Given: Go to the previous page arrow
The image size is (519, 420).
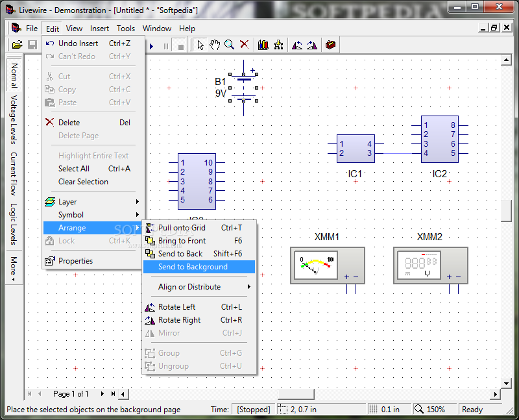Looking at the screenshot, I should click(40, 394).
